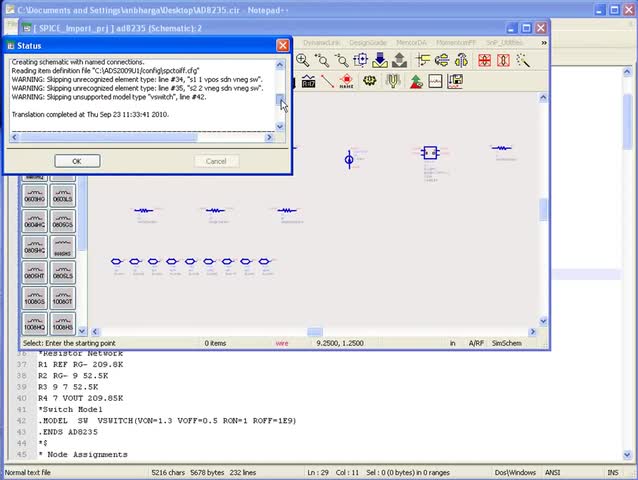
Task: Click schematic canvas scroll-down arrow
Action: coord(543,321)
